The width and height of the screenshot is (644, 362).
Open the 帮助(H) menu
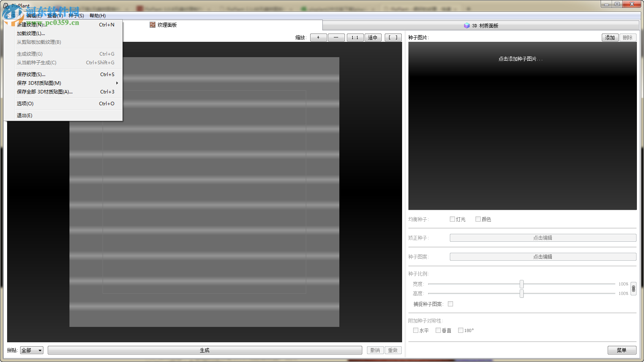pyautogui.click(x=97, y=16)
